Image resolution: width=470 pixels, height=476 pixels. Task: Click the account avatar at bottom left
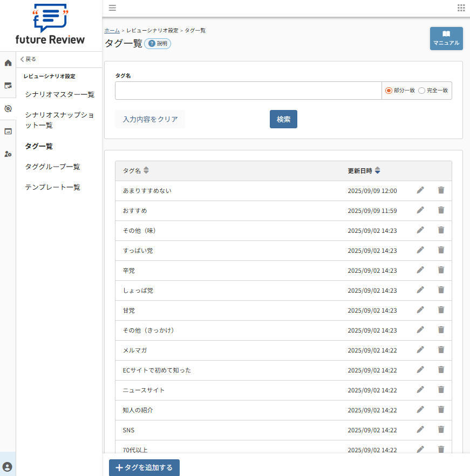[7, 466]
